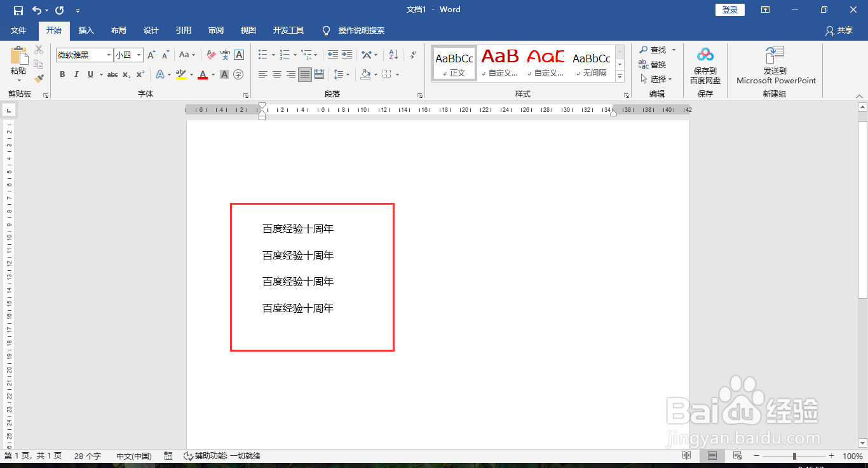
Task: Click the zoom slider handle in status bar
Action: tap(794, 456)
